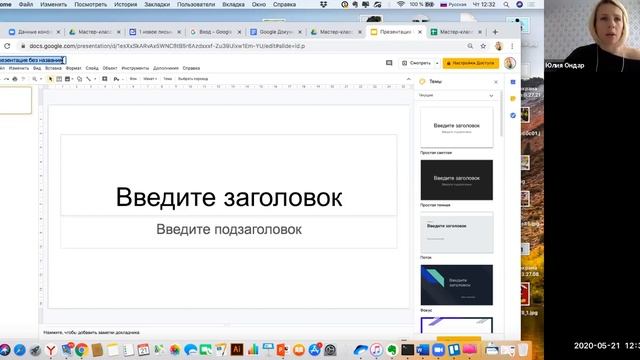The width and height of the screenshot is (640, 360).
Task: Close the Темы themes panel
Action: coord(496,82)
